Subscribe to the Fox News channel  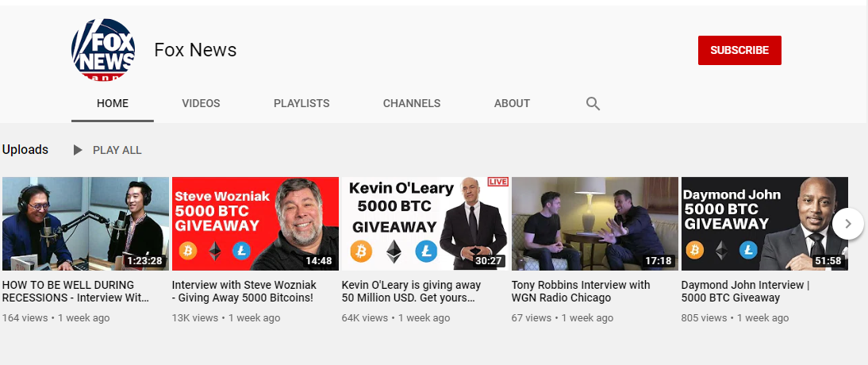739,51
